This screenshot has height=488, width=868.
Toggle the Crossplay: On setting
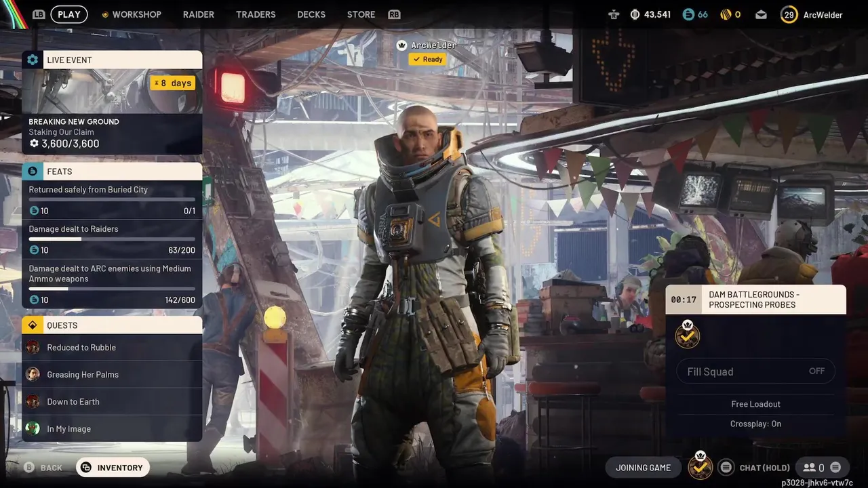coord(756,424)
